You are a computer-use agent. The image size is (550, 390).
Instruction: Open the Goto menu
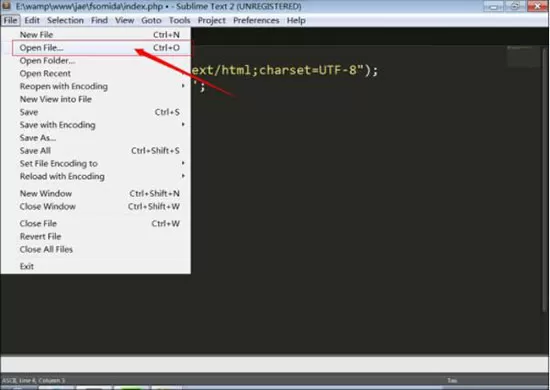coord(151,20)
